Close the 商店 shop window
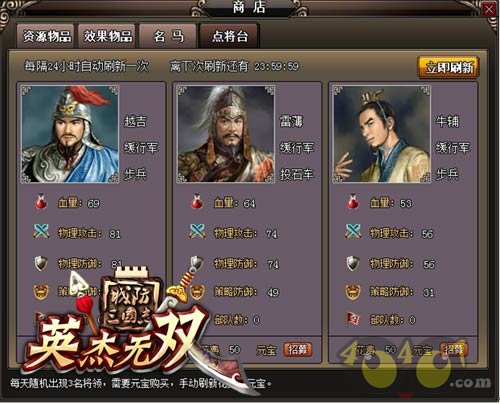 pos(489,10)
